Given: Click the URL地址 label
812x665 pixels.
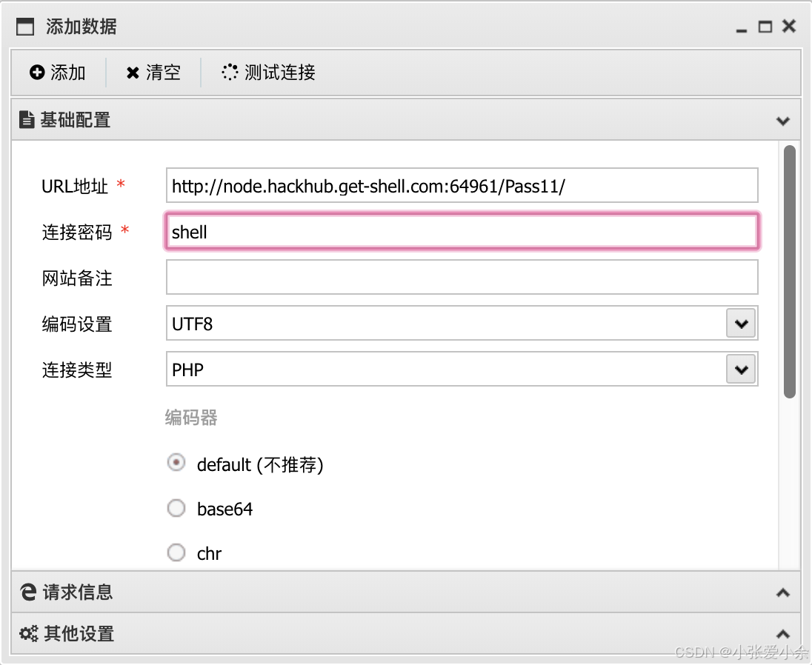Looking at the screenshot, I should click(x=75, y=187).
